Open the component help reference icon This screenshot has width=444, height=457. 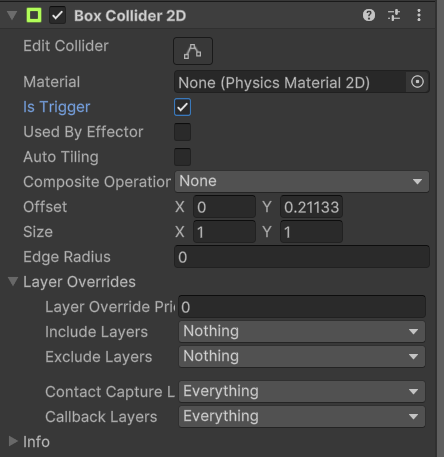point(369,15)
